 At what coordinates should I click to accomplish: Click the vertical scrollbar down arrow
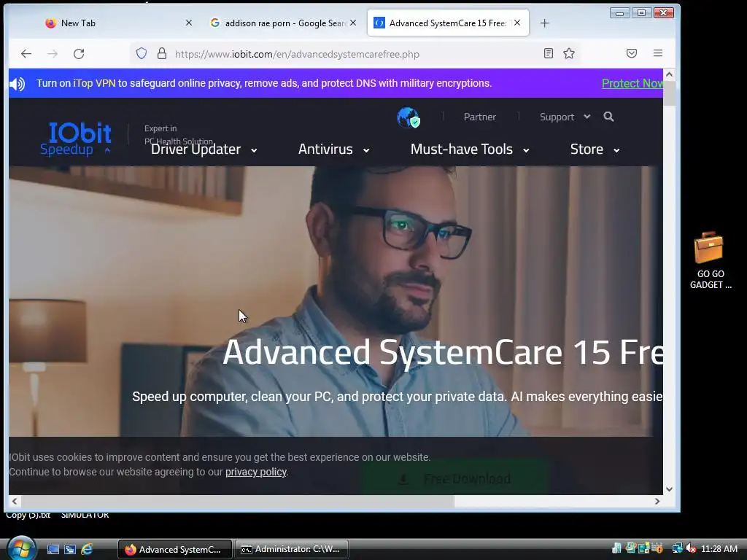[x=670, y=489]
